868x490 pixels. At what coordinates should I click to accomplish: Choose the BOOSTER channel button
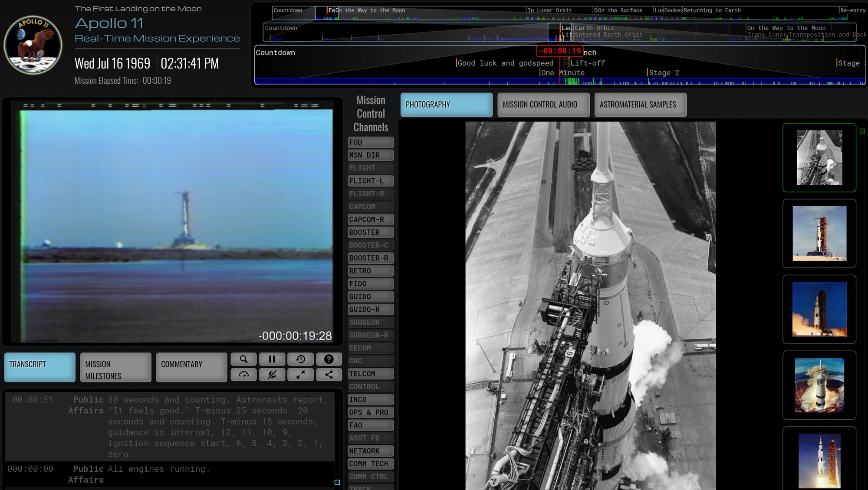(371, 232)
